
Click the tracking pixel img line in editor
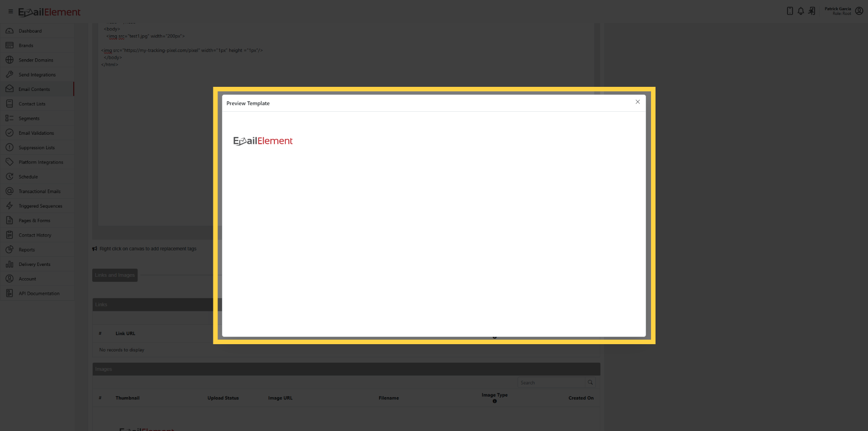[x=182, y=50]
